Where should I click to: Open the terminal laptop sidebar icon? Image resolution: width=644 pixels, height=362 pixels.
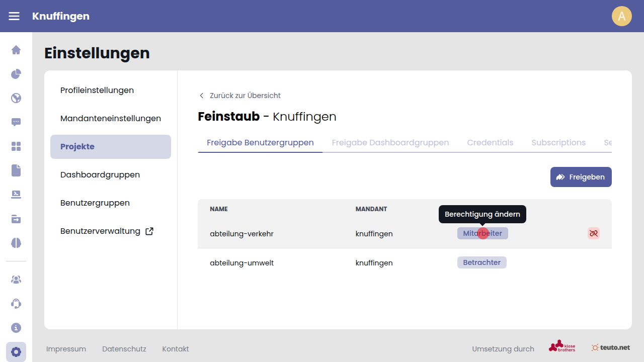pos(16,195)
